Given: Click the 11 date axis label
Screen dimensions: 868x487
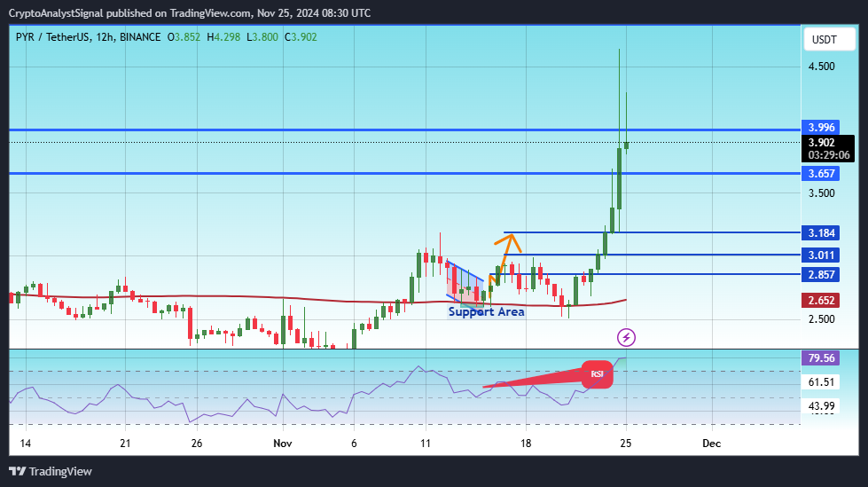Looking at the screenshot, I should click(x=426, y=444).
